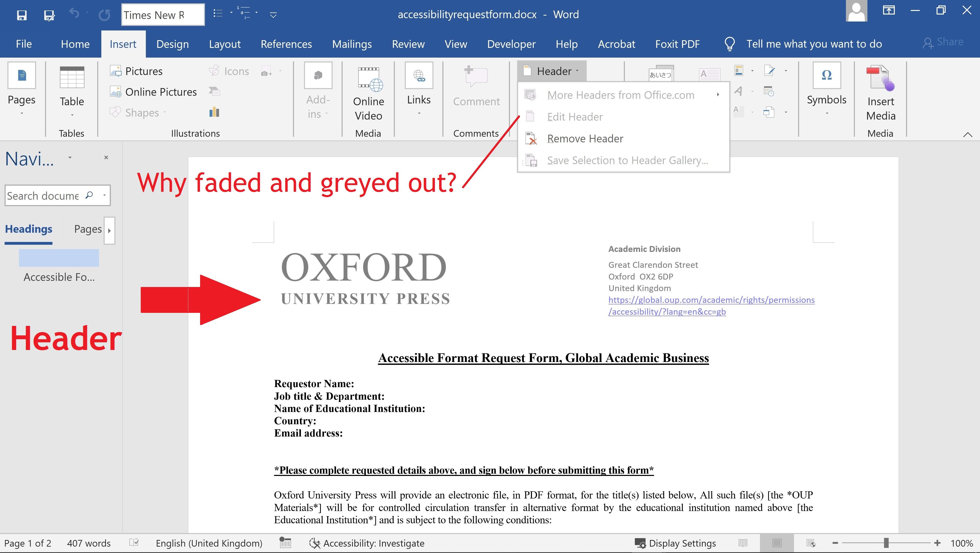The height and width of the screenshot is (553, 980).
Task: Click the Greetings (あいさつ) icon
Action: (x=661, y=73)
